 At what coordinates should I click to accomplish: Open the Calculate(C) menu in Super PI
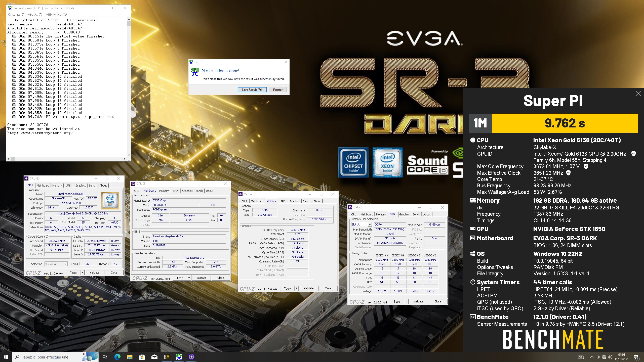click(16, 15)
